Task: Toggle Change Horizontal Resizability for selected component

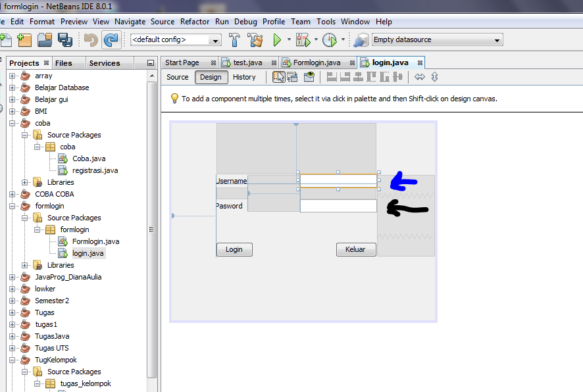Action: (420, 77)
